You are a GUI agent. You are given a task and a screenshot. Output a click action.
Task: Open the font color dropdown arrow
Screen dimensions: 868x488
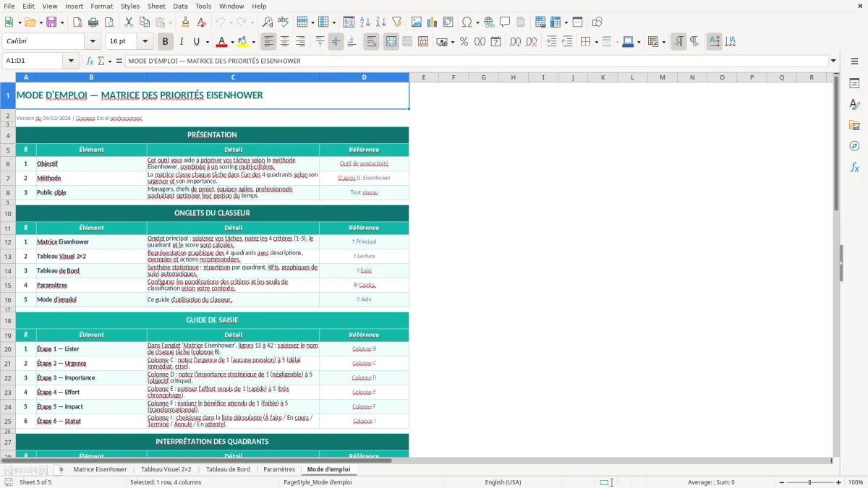(x=231, y=42)
